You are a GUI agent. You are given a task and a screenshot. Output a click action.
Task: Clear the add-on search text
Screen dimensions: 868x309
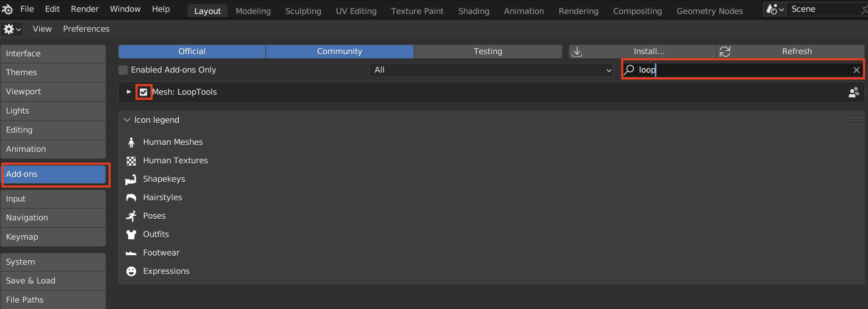coord(856,70)
